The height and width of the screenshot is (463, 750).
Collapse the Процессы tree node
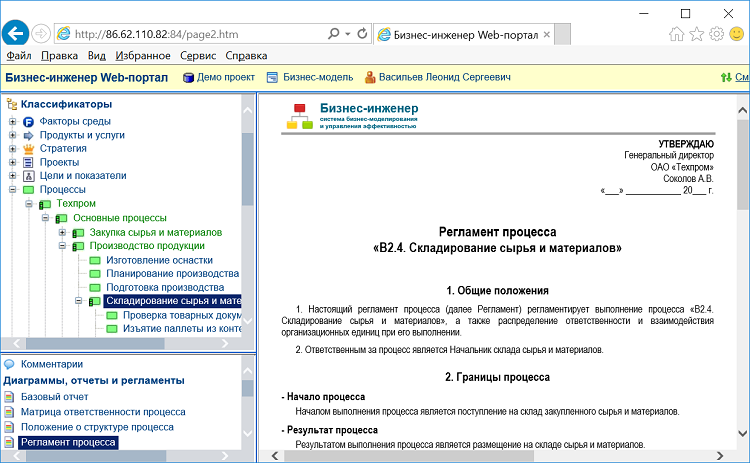coord(12,189)
